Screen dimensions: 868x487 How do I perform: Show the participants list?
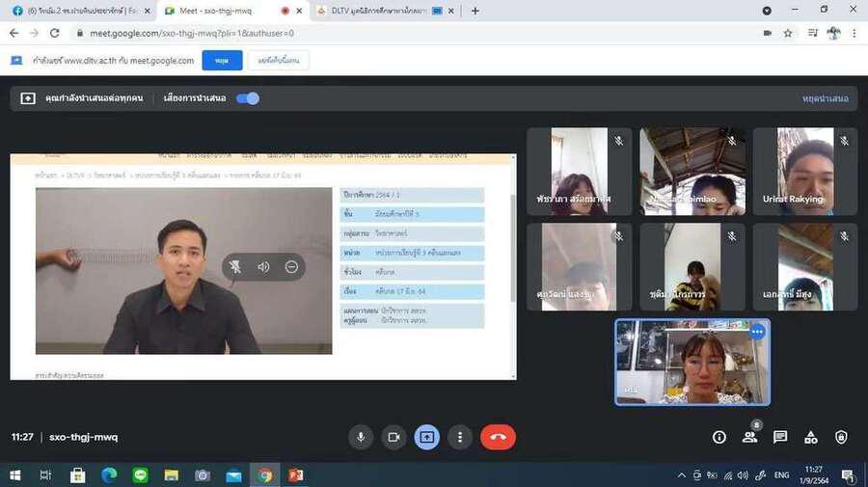pos(749,437)
